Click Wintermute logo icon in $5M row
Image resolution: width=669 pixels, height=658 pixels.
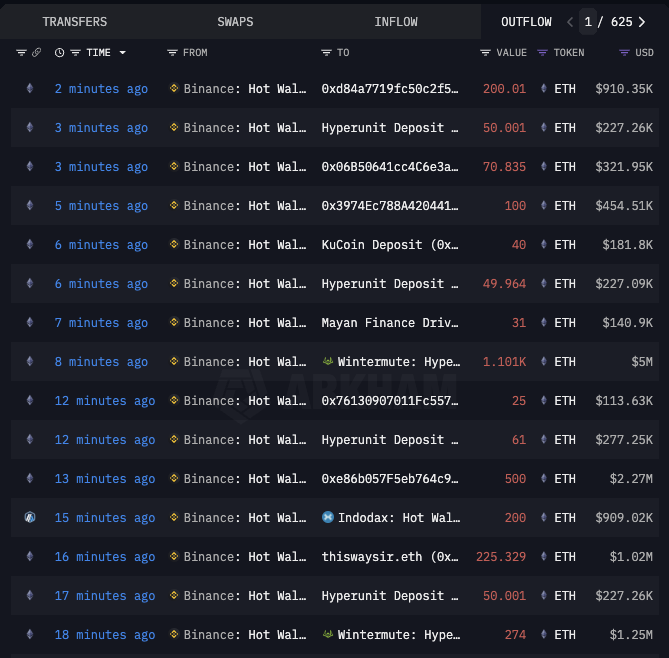pos(328,361)
